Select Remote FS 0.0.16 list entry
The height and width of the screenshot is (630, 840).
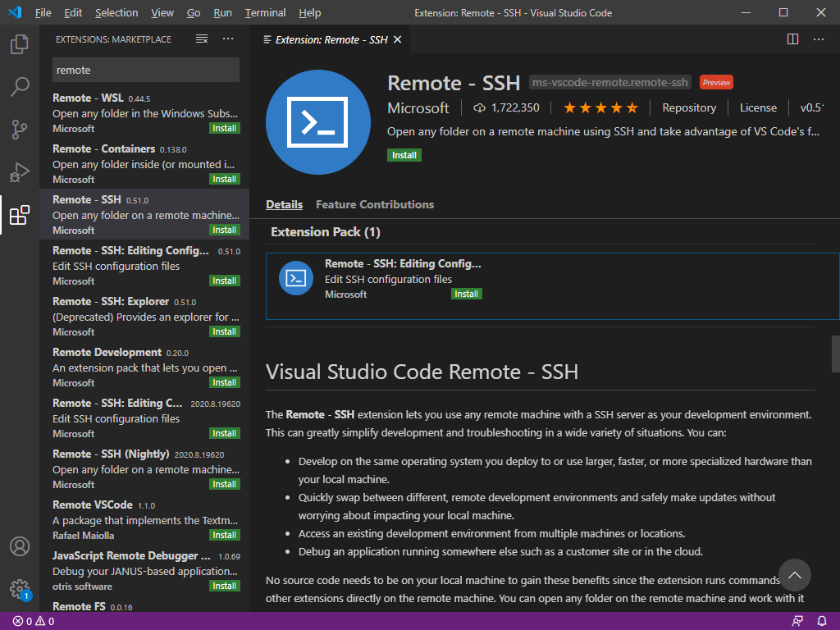click(x=144, y=605)
